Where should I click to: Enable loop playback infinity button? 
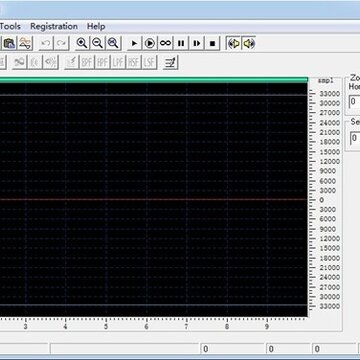[166, 43]
